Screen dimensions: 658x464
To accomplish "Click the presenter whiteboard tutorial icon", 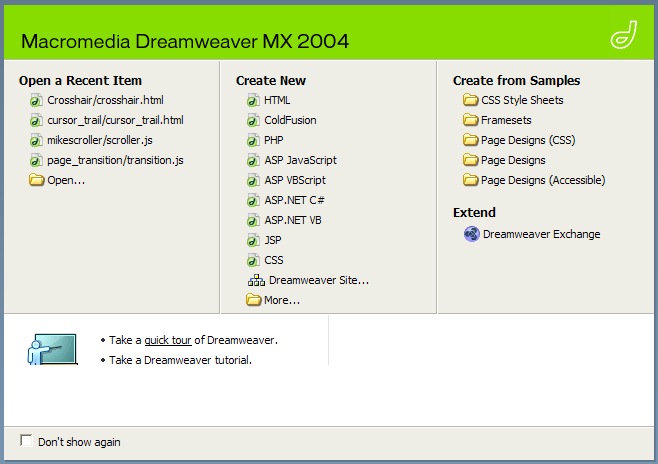I will coord(52,349).
